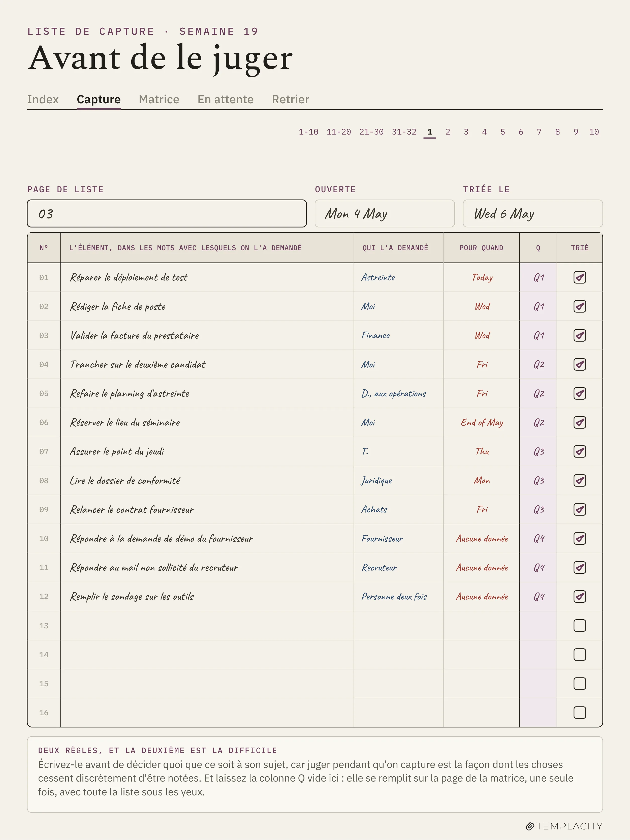Viewport: 630px width, 840px height.
Task: Uncheck Trié for Lire le dossier de conformité
Action: (580, 480)
